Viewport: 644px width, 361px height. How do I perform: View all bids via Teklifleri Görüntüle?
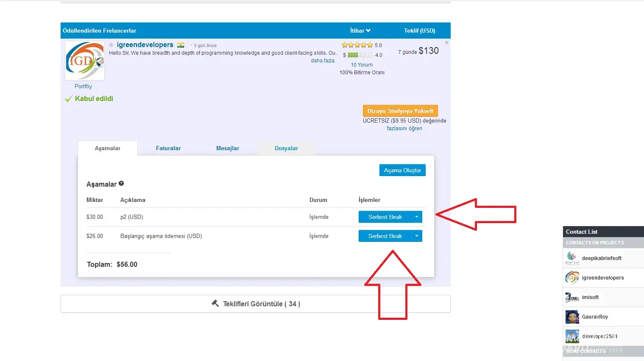256,304
